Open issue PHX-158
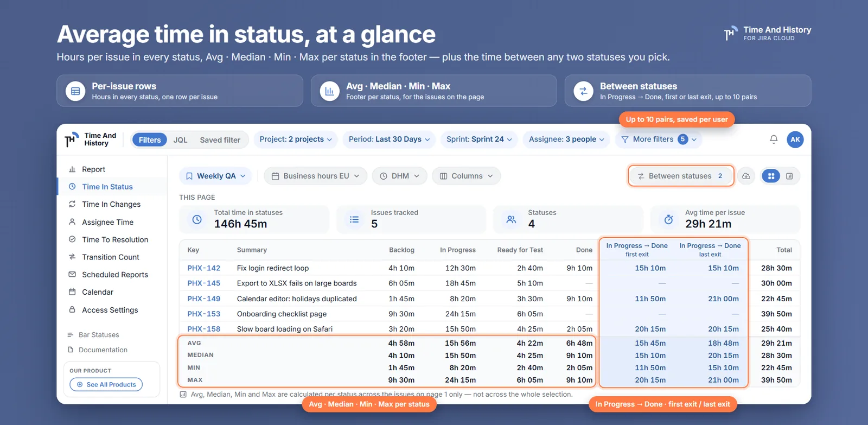 coord(204,329)
